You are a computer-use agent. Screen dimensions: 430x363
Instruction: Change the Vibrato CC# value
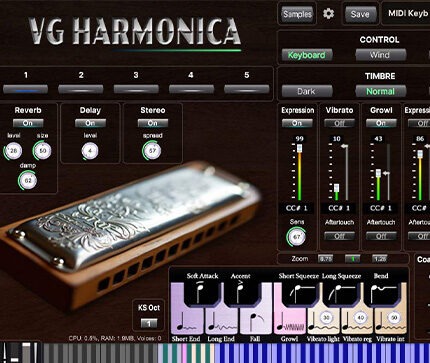pyautogui.click(x=339, y=208)
